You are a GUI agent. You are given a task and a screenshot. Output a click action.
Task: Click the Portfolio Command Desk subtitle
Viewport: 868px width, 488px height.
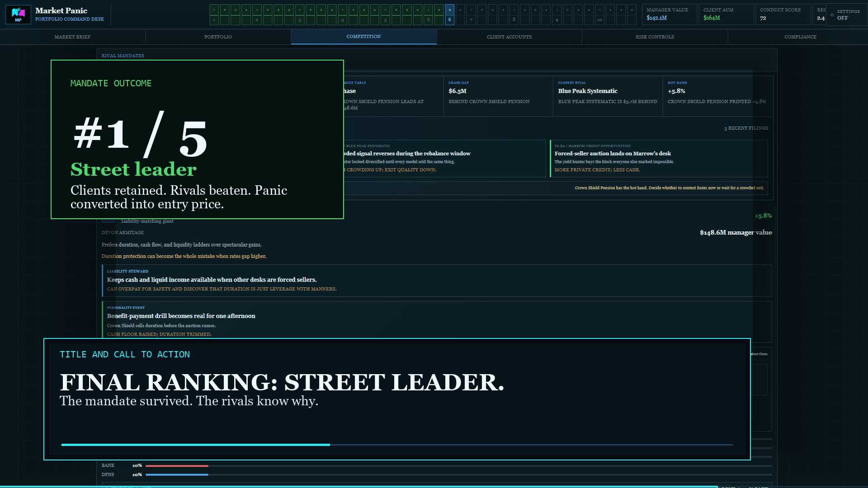[70, 19]
